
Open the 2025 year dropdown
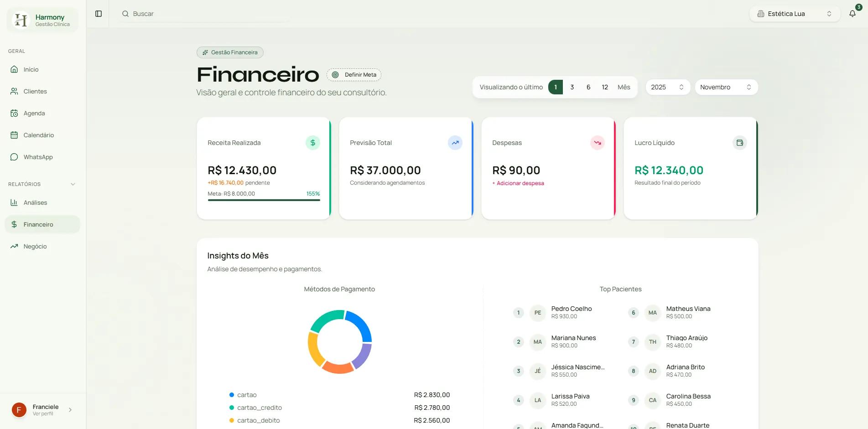[667, 87]
